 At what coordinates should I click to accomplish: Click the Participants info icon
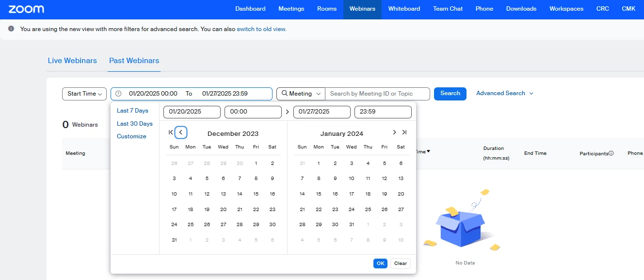point(611,153)
